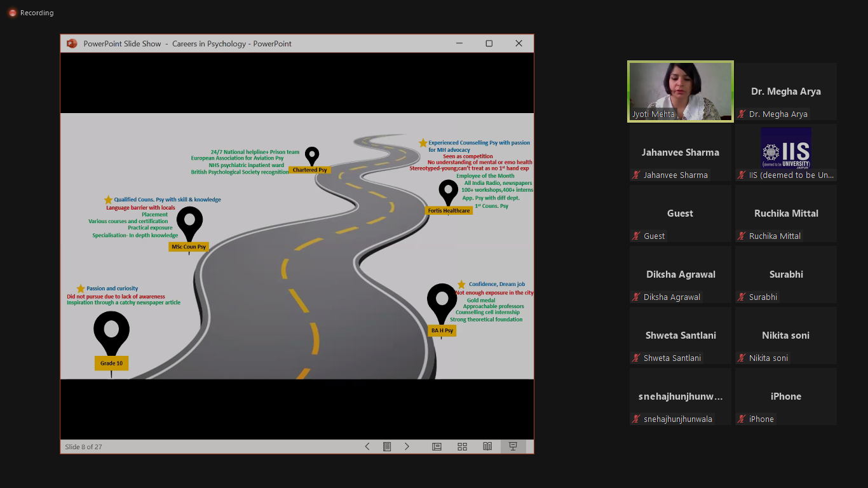Maximize the PowerPoint Slide Show window
The height and width of the screenshot is (488, 868).
tap(489, 44)
